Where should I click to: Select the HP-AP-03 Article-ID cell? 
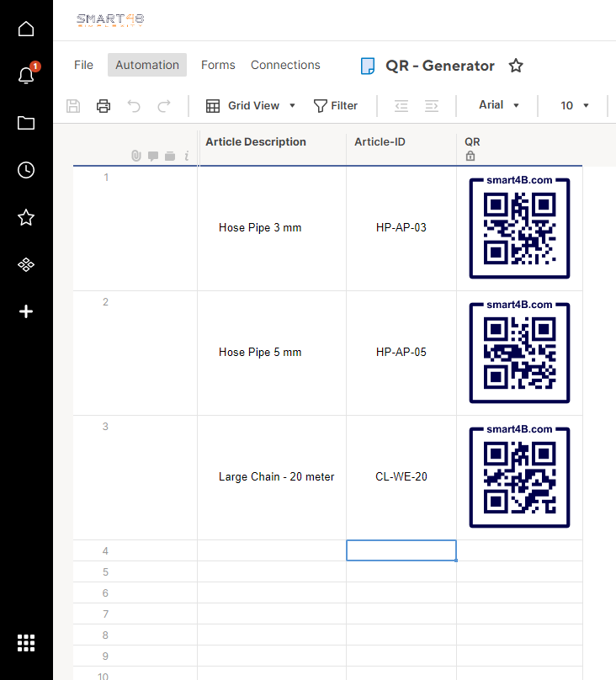401,228
